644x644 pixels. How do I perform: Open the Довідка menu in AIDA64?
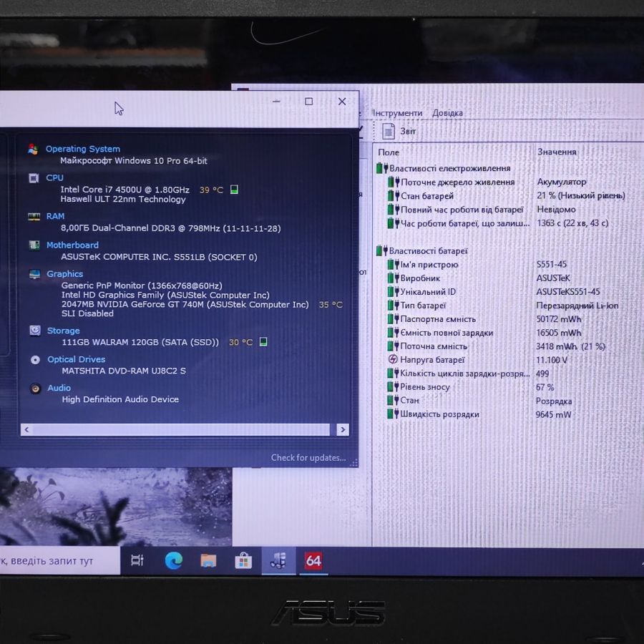(447, 113)
